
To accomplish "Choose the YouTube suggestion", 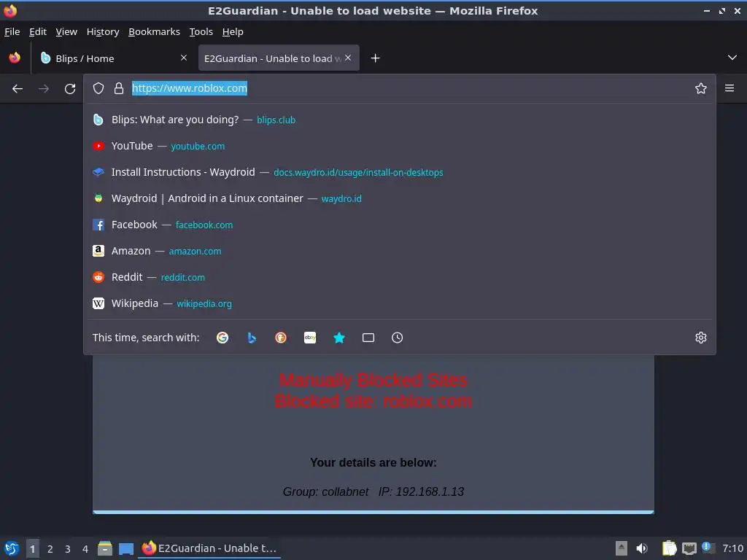I will (x=399, y=146).
